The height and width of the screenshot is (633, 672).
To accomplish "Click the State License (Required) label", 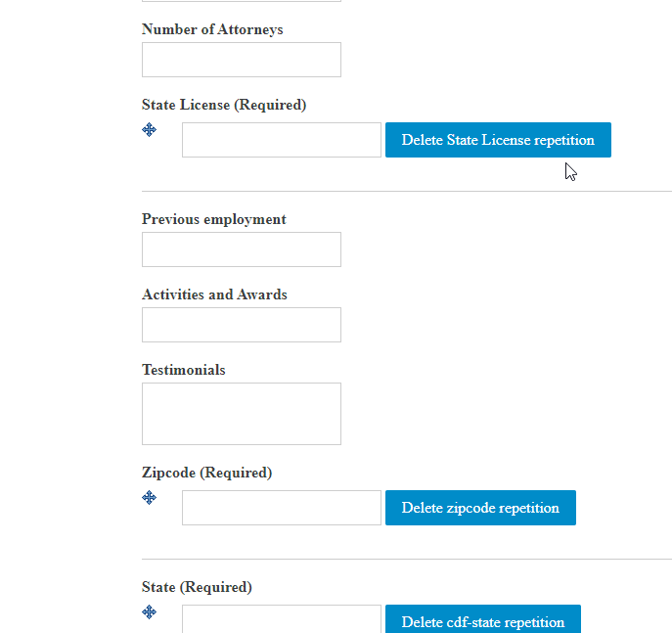I will [x=224, y=105].
